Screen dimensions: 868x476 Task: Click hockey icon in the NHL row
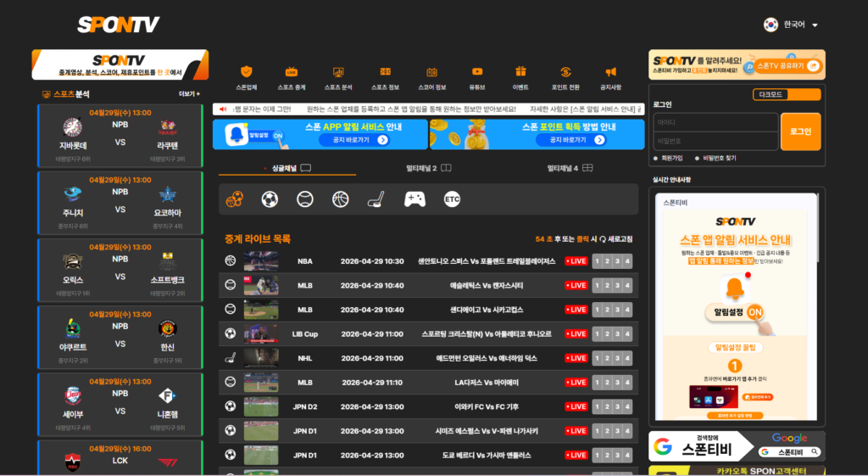(x=231, y=357)
